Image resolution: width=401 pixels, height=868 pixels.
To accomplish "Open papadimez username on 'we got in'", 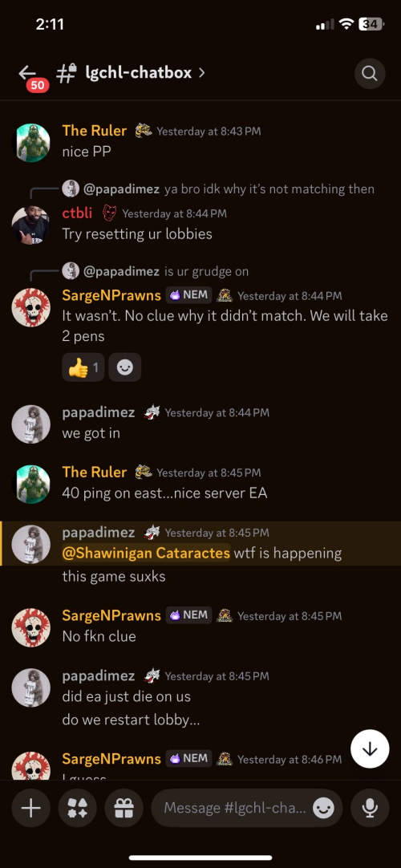I will click(99, 412).
